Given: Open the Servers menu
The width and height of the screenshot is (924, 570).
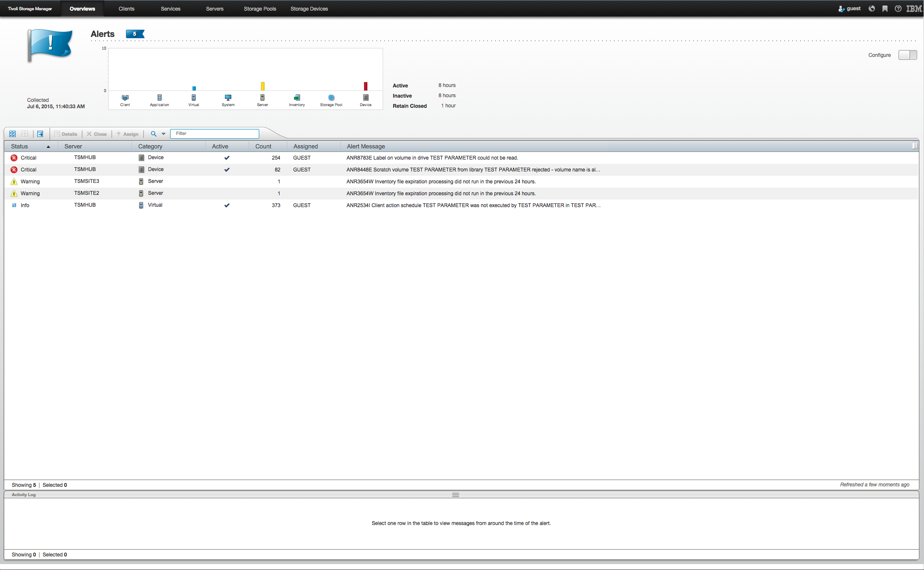Looking at the screenshot, I should [215, 8].
